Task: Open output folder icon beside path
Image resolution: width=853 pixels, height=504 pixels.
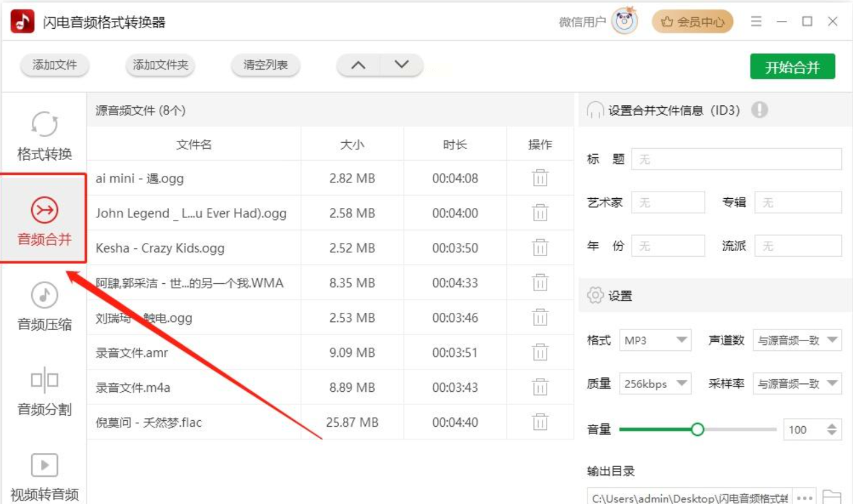Action: click(x=831, y=497)
